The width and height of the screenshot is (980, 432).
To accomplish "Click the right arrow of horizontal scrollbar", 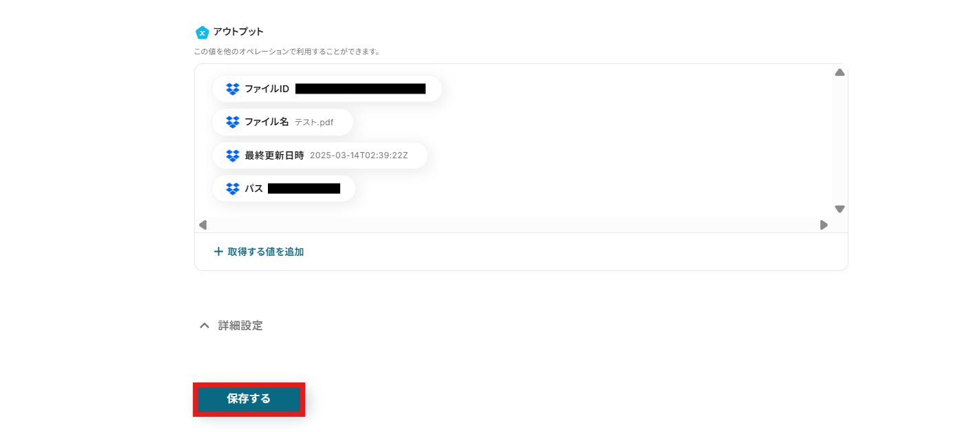I will pyautogui.click(x=824, y=225).
